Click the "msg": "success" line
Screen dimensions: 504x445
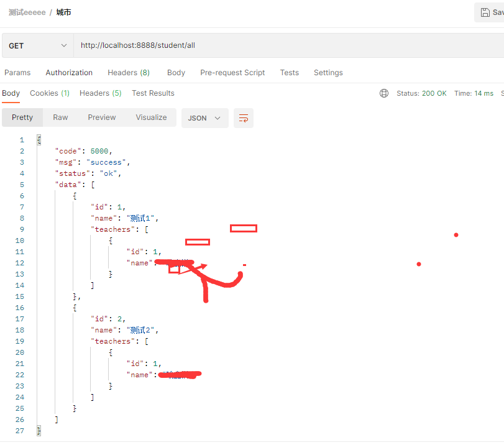tap(92, 162)
